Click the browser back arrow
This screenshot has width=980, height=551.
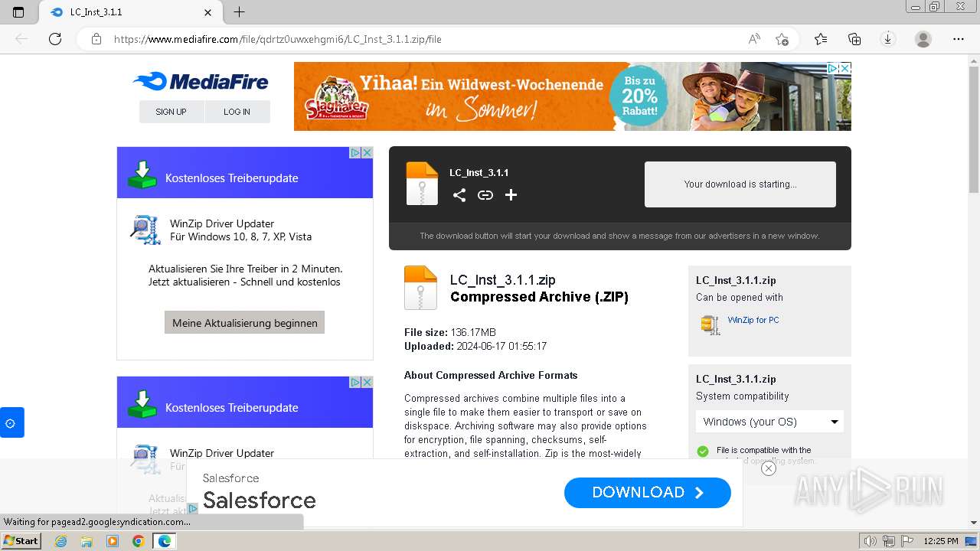point(21,39)
